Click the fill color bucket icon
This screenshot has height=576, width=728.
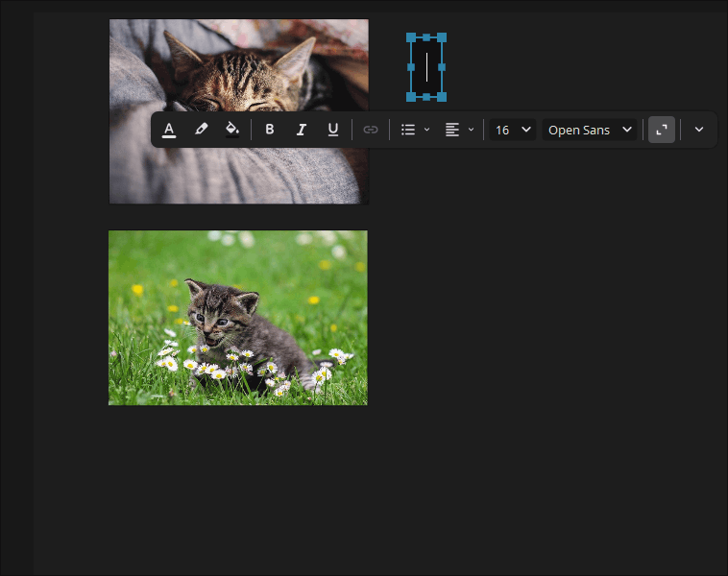click(232, 130)
